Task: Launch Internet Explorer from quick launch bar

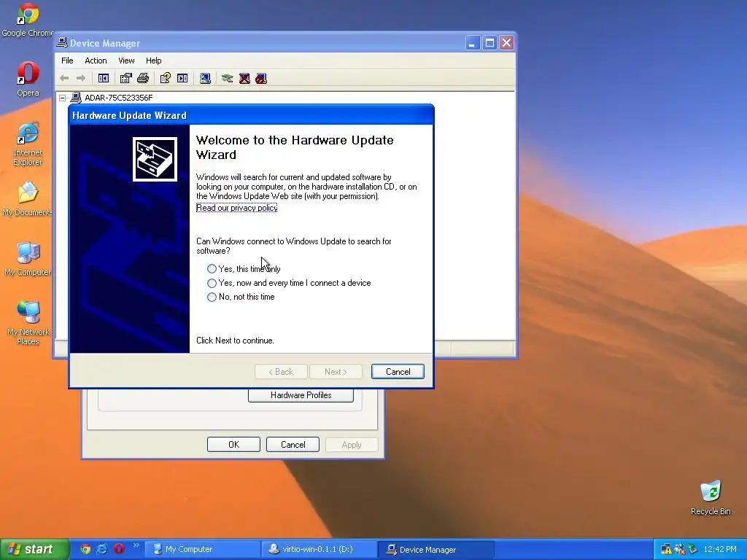Action: click(x=102, y=549)
